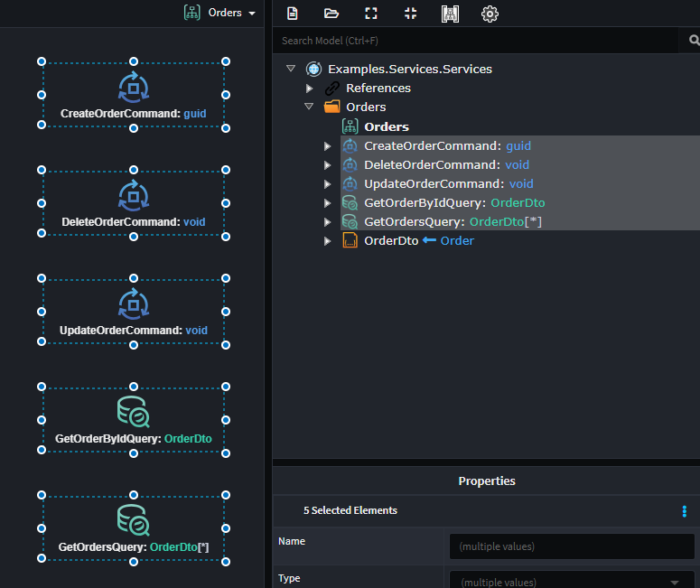Click the OrderDto icon in tree
Image resolution: width=700 pixels, height=588 pixels.
coord(350,240)
